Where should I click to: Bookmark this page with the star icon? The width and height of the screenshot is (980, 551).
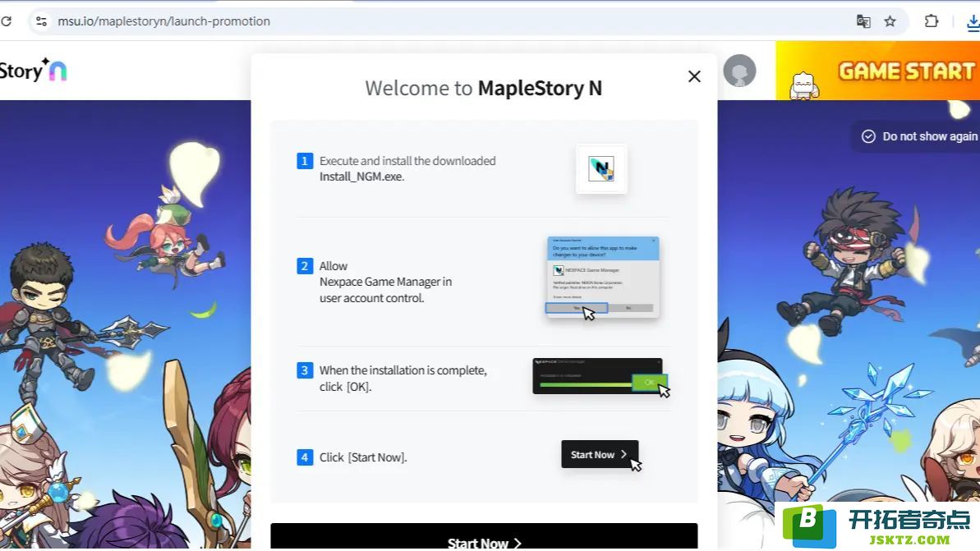coord(890,21)
